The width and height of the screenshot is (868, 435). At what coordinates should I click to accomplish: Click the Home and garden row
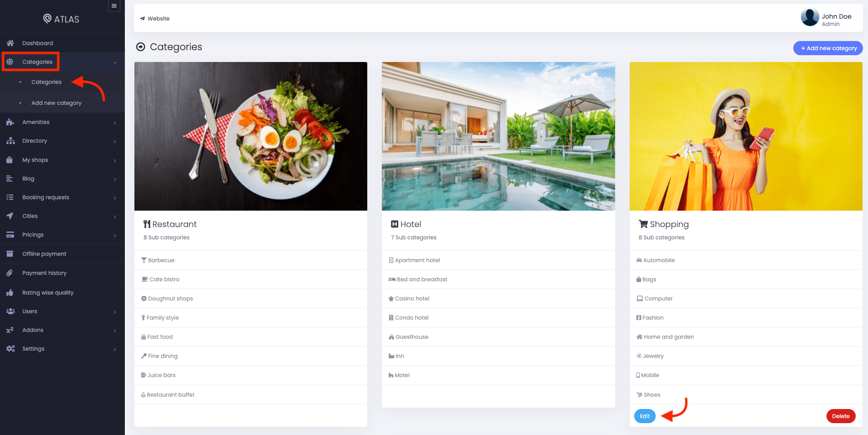click(746, 337)
